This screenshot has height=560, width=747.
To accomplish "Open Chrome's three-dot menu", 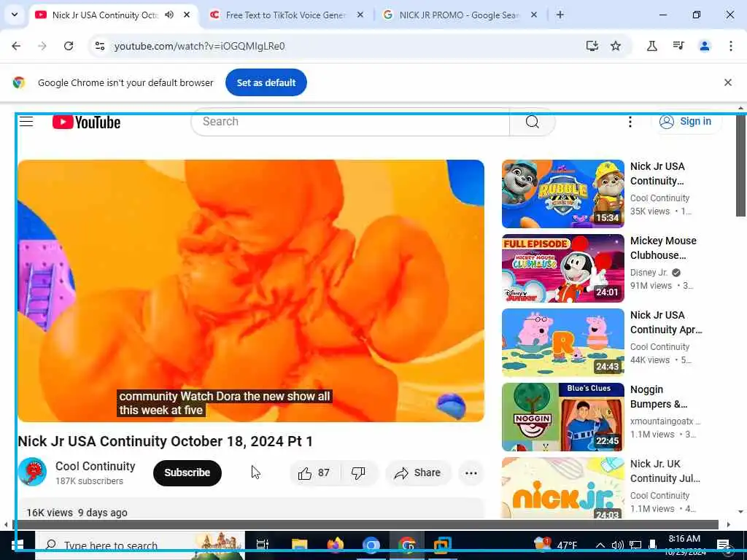I will 731,46.
